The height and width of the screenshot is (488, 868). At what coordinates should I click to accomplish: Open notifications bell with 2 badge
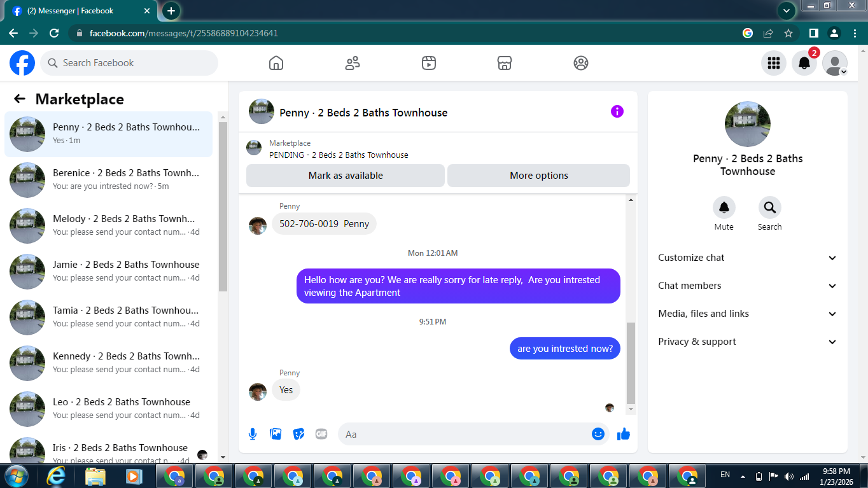804,63
